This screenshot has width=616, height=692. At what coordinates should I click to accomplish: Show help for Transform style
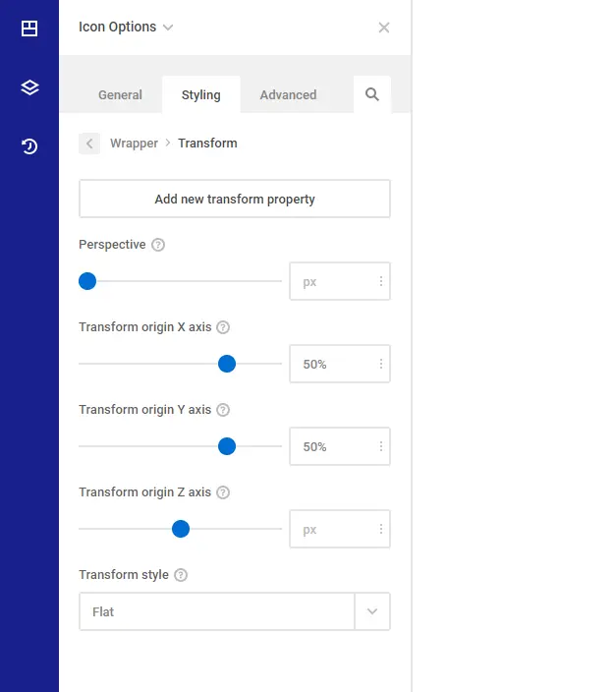[181, 575]
